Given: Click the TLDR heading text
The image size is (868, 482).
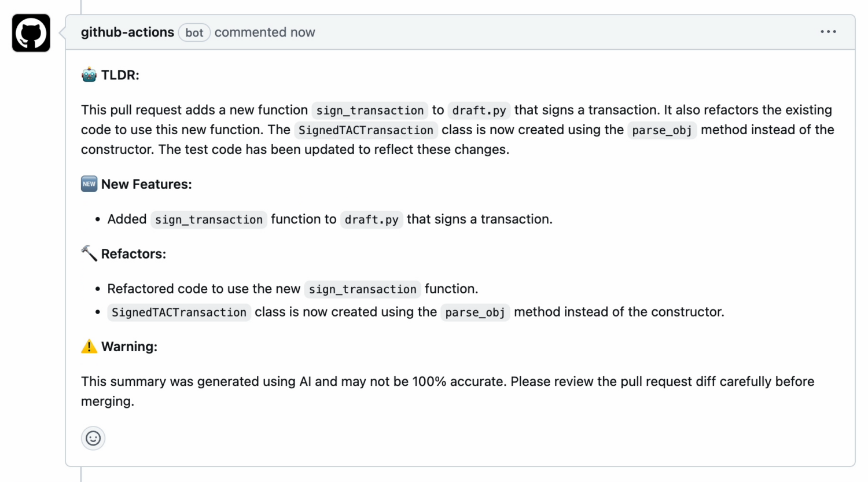Looking at the screenshot, I should (120, 75).
